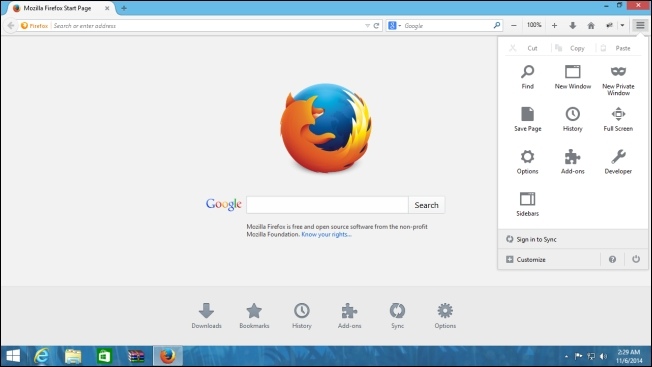
Task: Open a new tab with plus button
Action: click(x=124, y=8)
